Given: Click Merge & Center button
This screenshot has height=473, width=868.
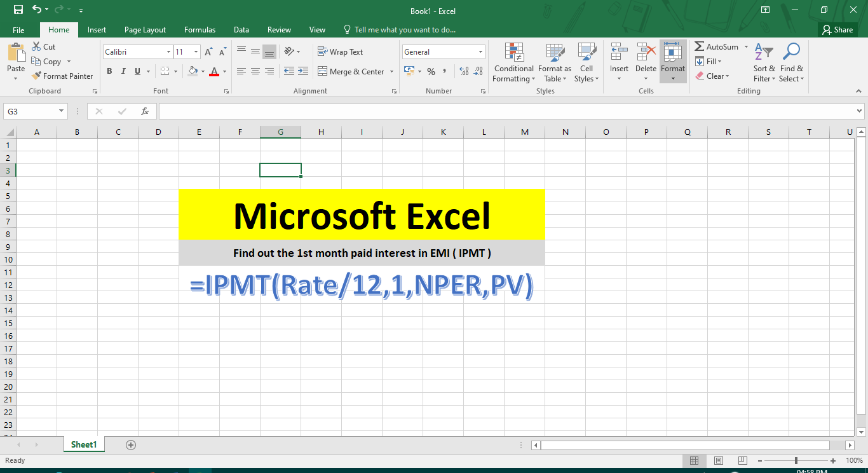Looking at the screenshot, I should (x=351, y=72).
